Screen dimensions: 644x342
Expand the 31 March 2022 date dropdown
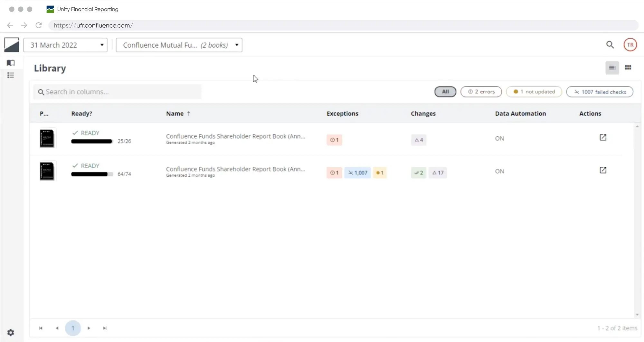tap(65, 45)
